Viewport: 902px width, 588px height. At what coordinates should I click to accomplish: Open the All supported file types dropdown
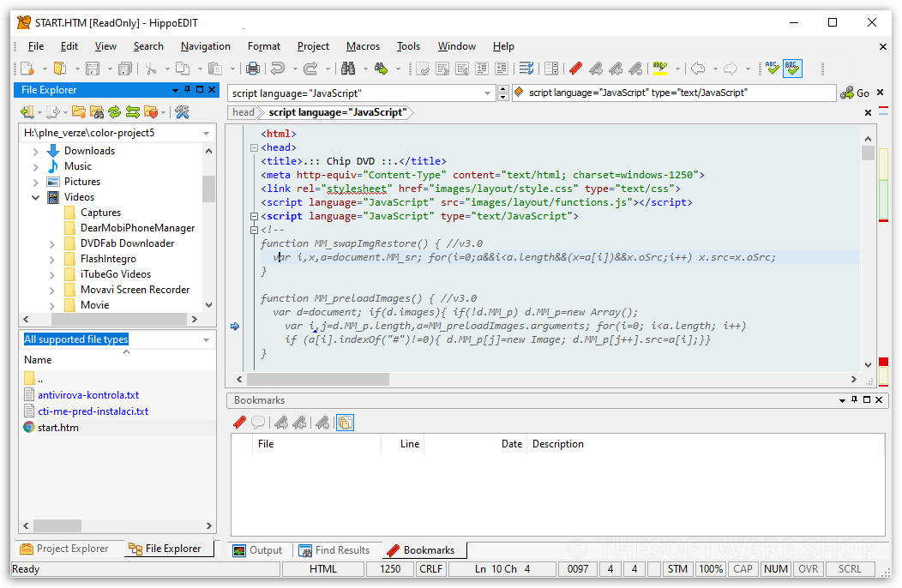point(204,339)
